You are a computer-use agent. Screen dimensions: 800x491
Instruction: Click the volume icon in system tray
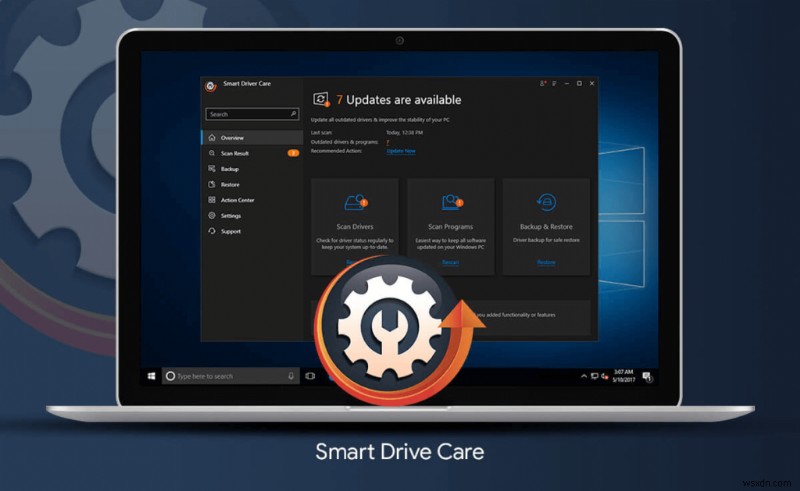click(x=605, y=376)
